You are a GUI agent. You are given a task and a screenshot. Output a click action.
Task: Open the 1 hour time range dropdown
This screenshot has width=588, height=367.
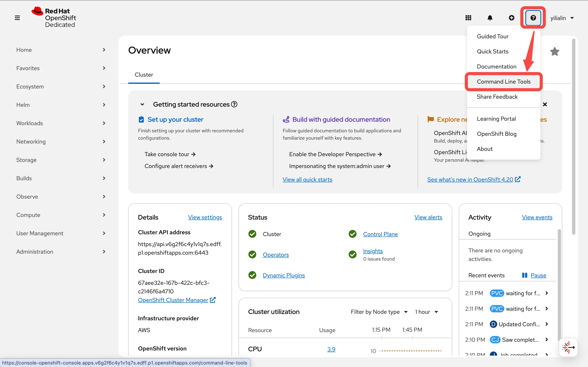click(x=427, y=312)
